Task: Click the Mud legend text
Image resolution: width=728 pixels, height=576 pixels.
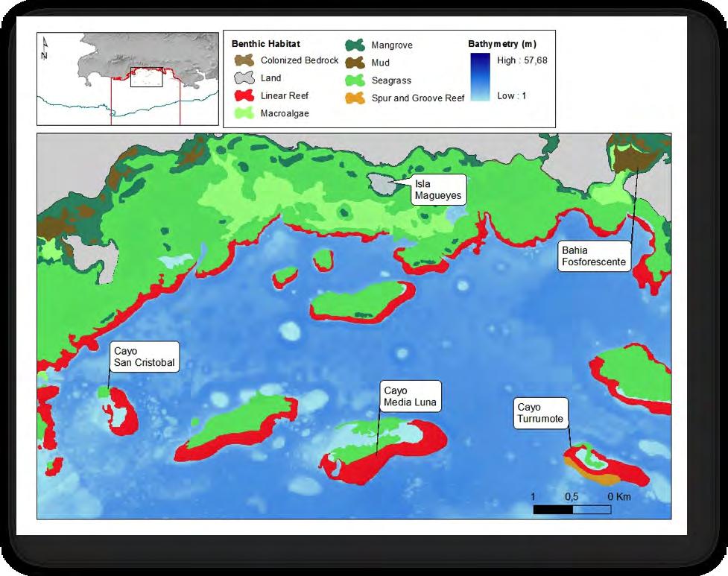Action: point(380,63)
